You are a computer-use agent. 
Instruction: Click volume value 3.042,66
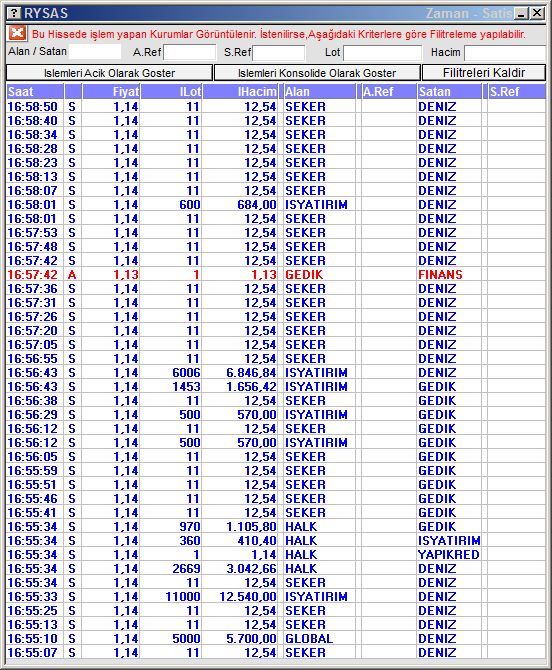tap(251, 568)
